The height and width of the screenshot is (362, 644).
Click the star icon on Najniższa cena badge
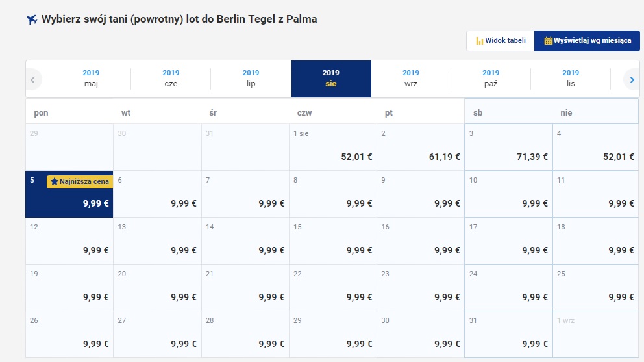point(55,181)
